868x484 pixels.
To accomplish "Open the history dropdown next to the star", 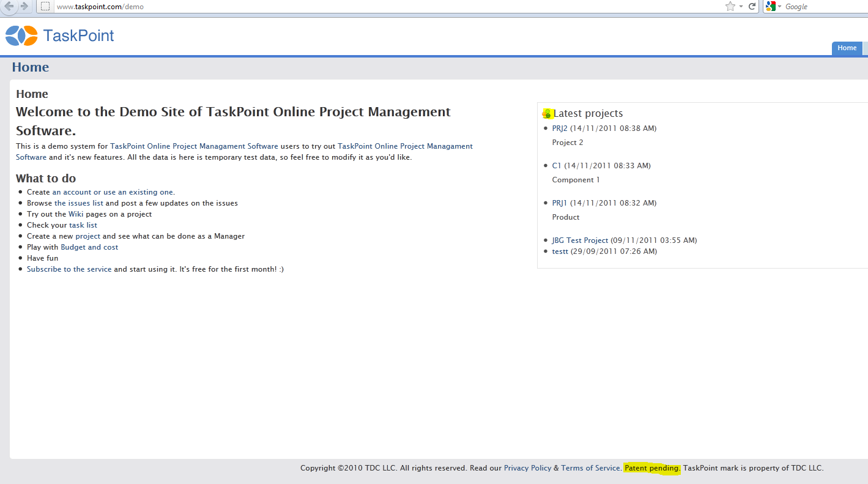I will click(x=741, y=6).
